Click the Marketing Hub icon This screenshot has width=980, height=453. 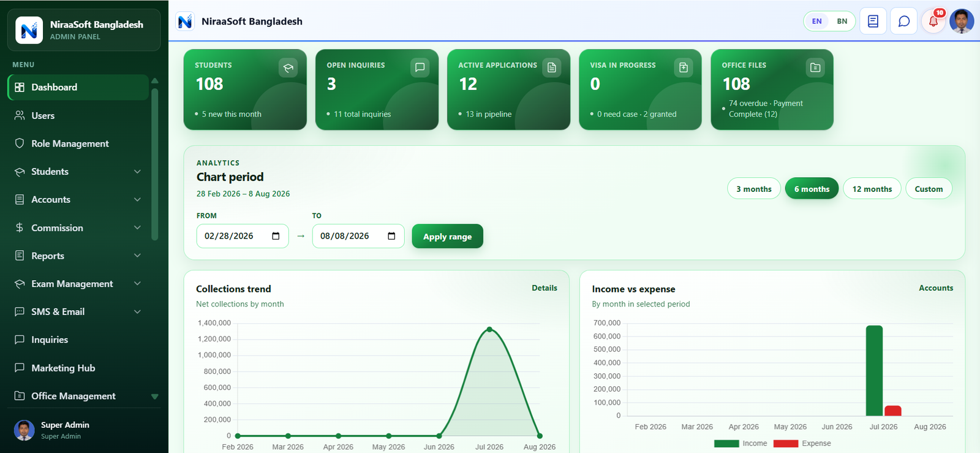point(20,368)
